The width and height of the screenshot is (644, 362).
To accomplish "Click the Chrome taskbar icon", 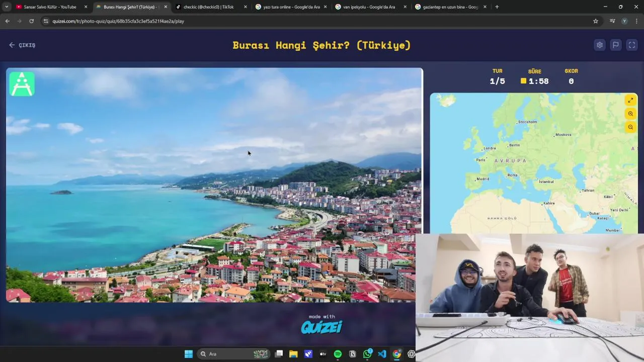I will 396,354.
